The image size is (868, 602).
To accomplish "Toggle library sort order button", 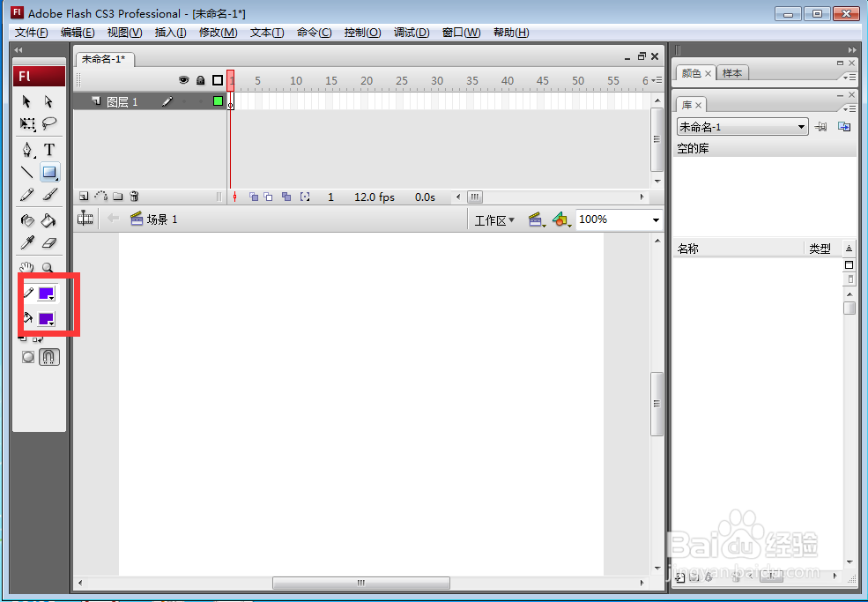I will [849, 249].
